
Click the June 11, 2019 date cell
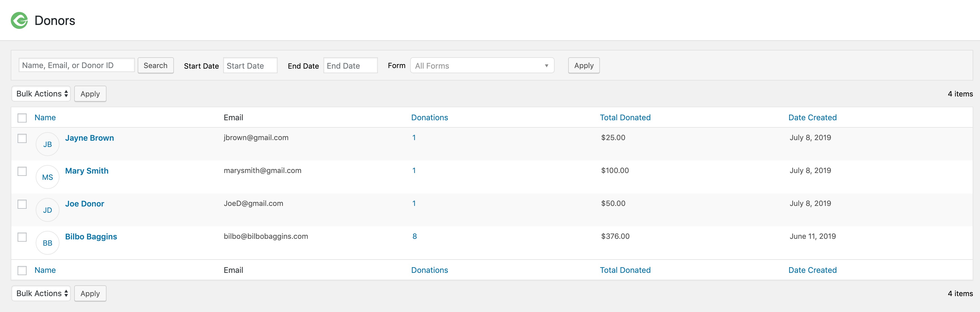(813, 236)
